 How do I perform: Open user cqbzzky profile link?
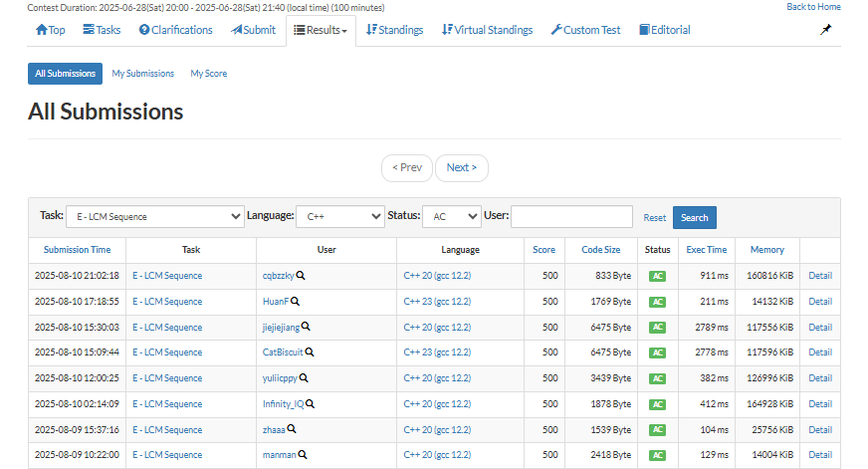[x=279, y=276]
